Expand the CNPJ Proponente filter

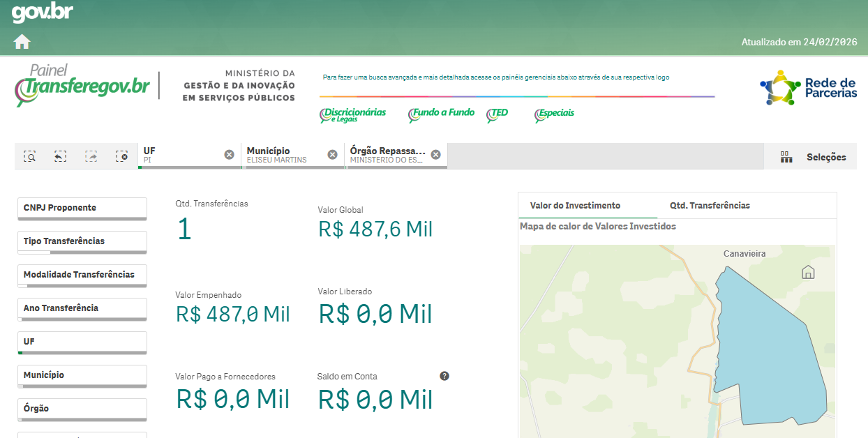click(x=82, y=208)
